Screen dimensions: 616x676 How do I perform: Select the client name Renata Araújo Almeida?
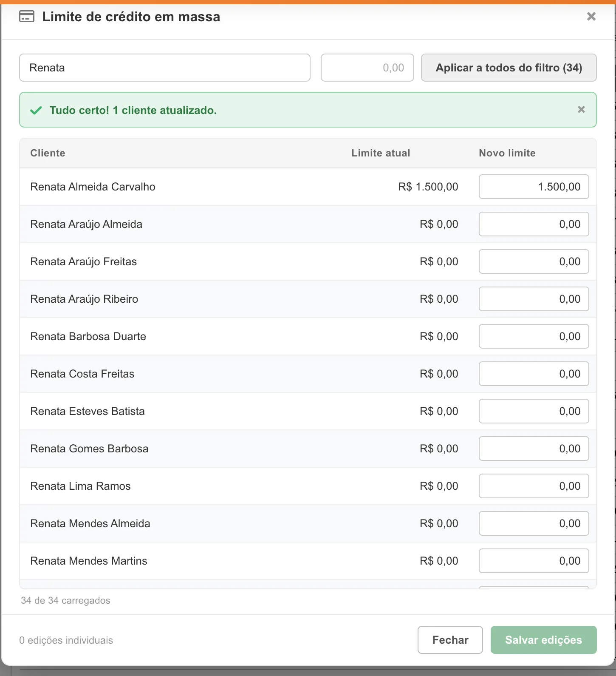pyautogui.click(x=86, y=224)
